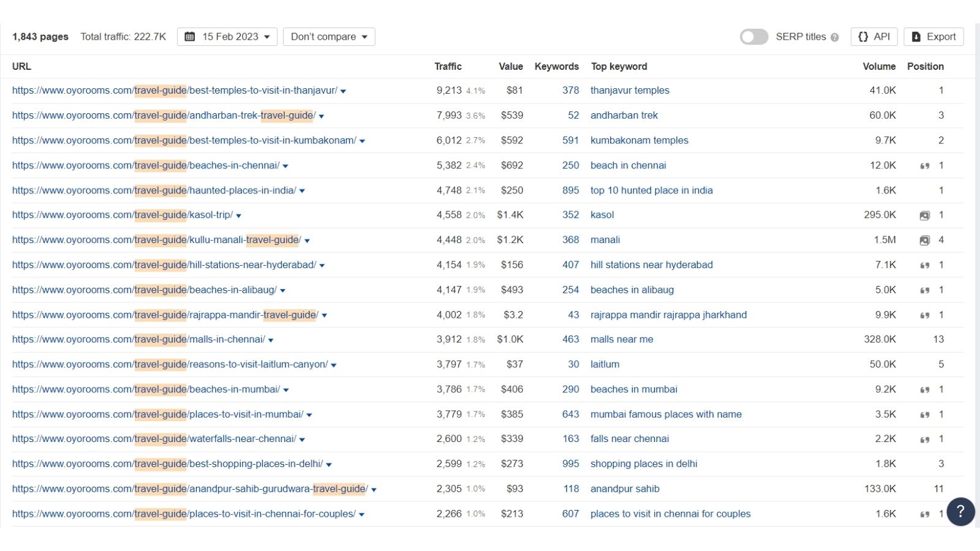Screen dimensions: 980x551
Task: Click featured snippet icon in rajrappa mandir row
Action: 925,315
